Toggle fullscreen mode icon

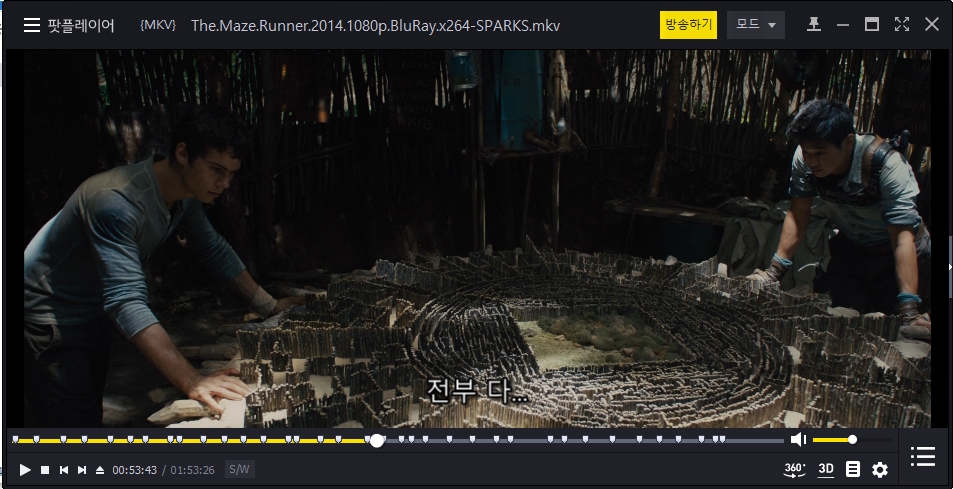tap(902, 24)
